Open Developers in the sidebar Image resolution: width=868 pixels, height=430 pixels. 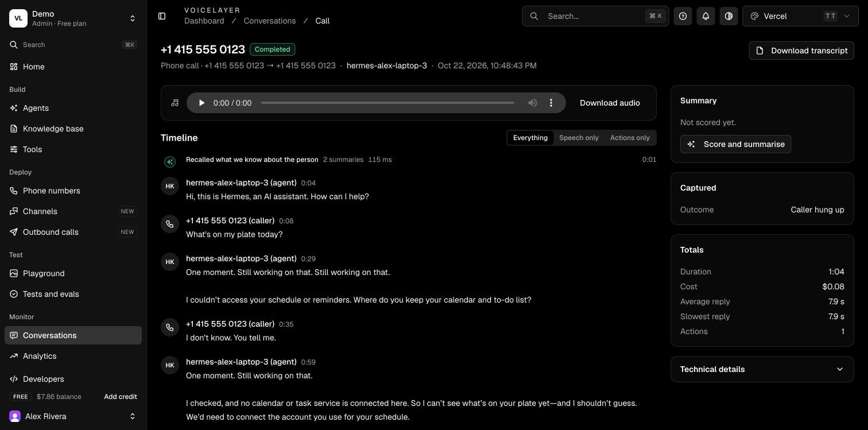tap(73, 379)
